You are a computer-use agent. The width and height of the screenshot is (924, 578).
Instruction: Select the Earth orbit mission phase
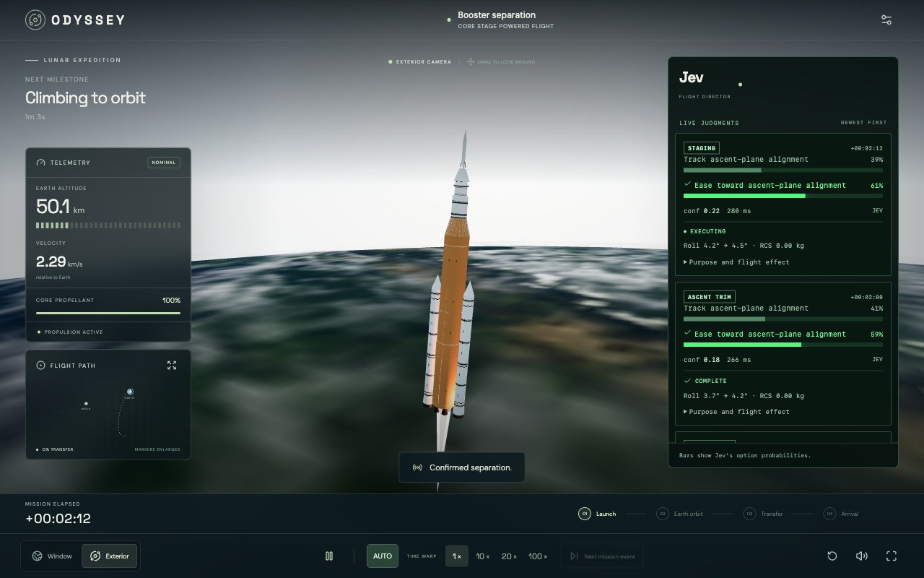pyautogui.click(x=679, y=514)
